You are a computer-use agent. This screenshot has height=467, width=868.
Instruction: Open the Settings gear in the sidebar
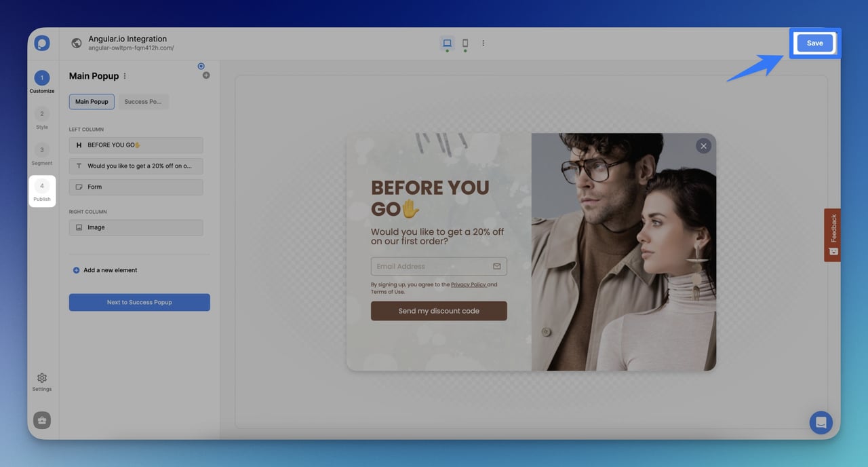tap(41, 378)
